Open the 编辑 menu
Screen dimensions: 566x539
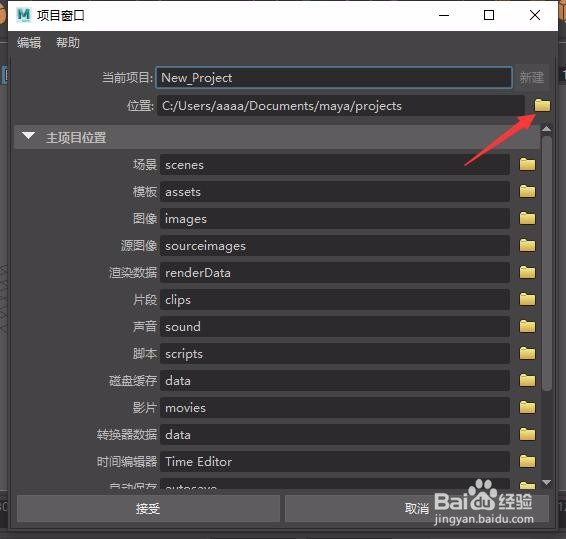coord(29,43)
